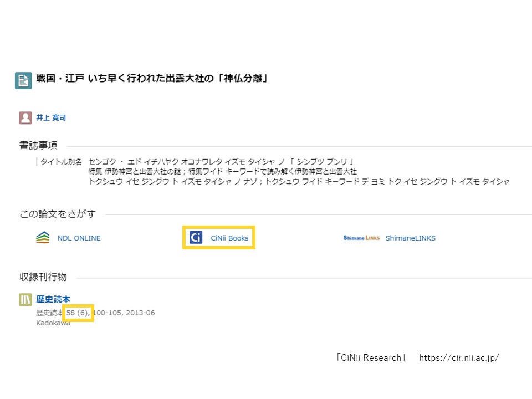Click the highlighted volume number 58 (6)
Screen dimensions: 532x399
coord(78,313)
